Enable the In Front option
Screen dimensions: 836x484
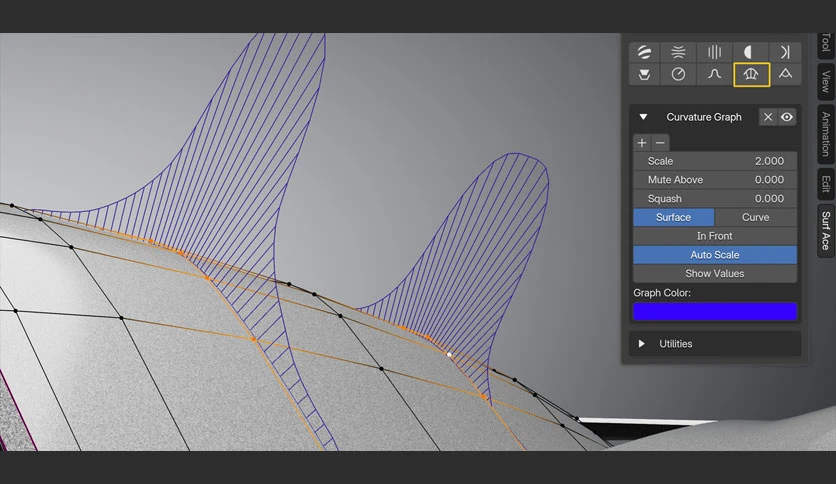coord(715,236)
